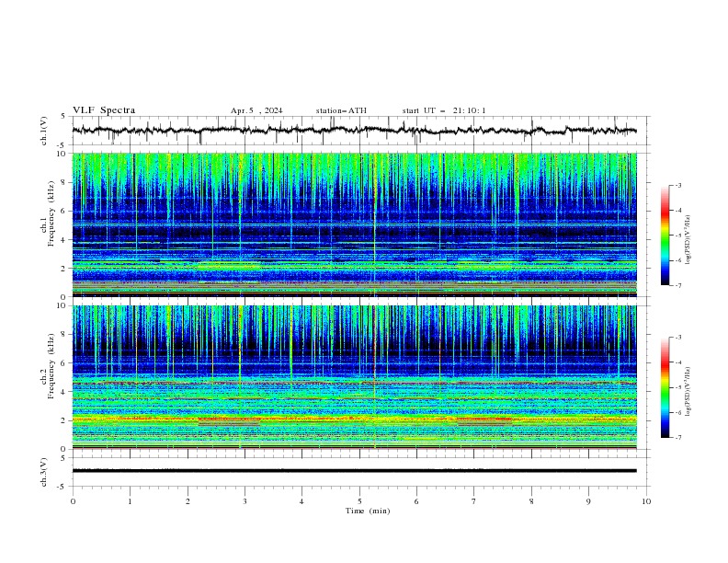Click the '5' tick label on time axis
Viewport: 728px width, 563px height.
pos(359,501)
